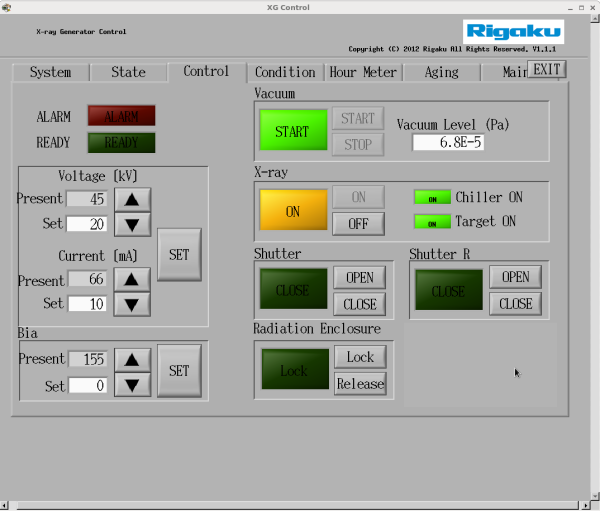Turn off X-ray with OFF button
Screen dimensions: 600x511
pyautogui.click(x=358, y=224)
